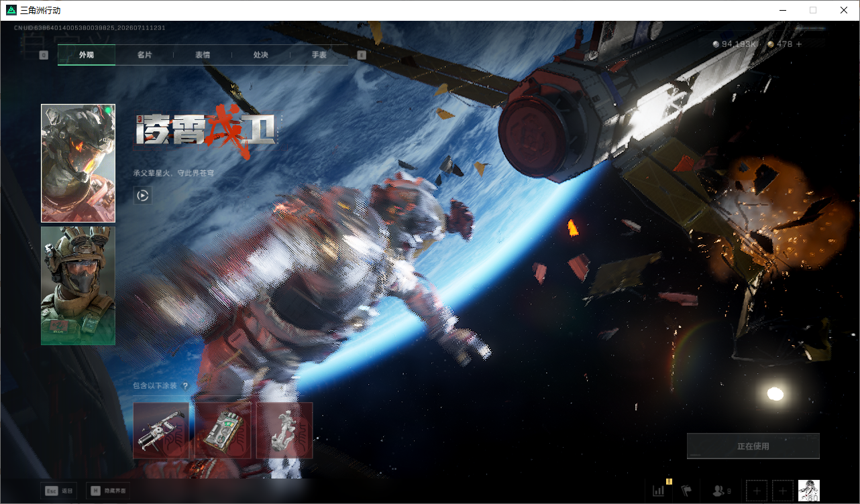Open the player avatar profile
The image size is (860, 504).
pyautogui.click(x=809, y=491)
